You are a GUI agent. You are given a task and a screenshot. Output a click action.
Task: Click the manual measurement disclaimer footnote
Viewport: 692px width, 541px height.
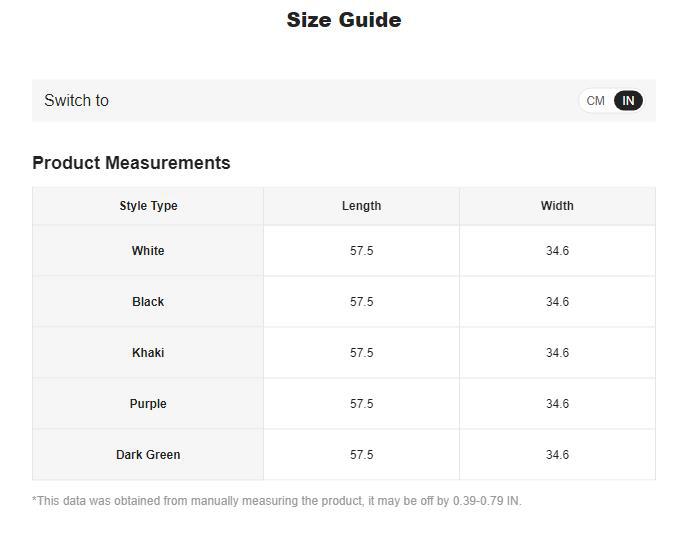point(276,501)
